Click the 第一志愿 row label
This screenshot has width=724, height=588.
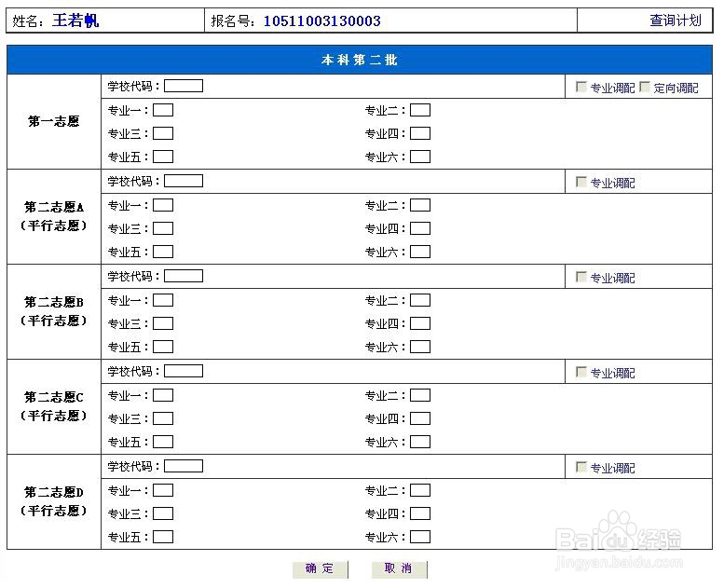tap(53, 121)
